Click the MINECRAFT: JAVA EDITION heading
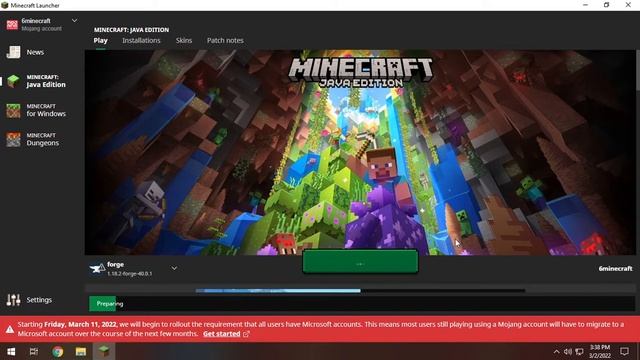The image size is (640, 360). pyautogui.click(x=131, y=30)
